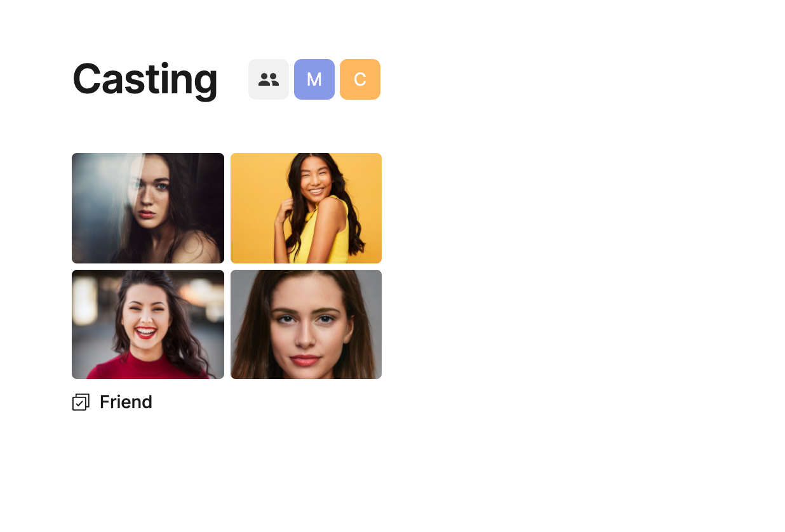Click the Casting page title
The image size is (785, 532).
(145, 79)
